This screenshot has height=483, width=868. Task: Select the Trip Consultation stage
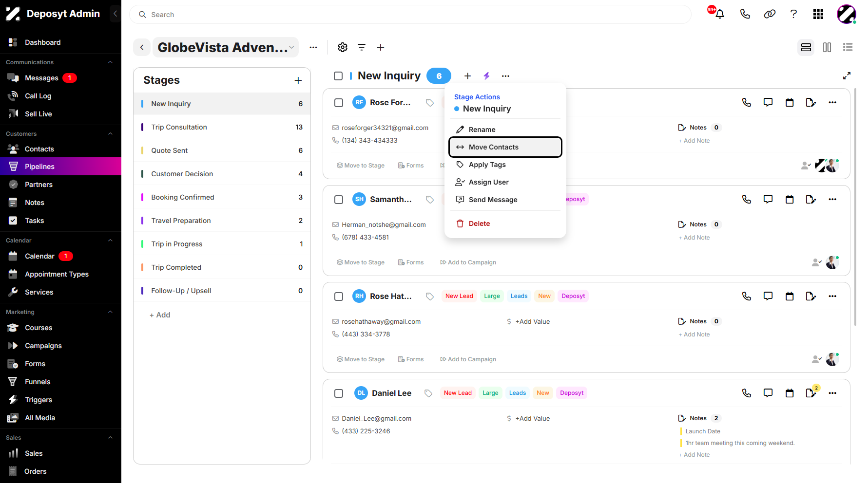pyautogui.click(x=222, y=127)
